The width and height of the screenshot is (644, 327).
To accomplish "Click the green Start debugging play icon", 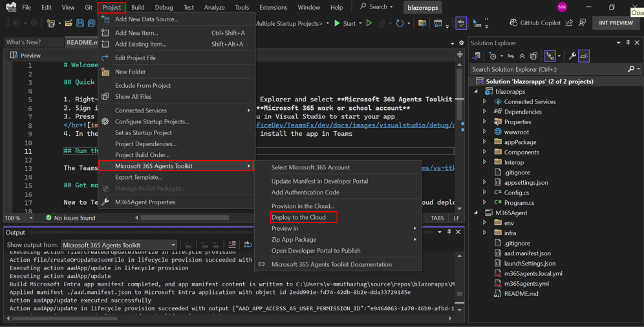I will pyautogui.click(x=337, y=23).
